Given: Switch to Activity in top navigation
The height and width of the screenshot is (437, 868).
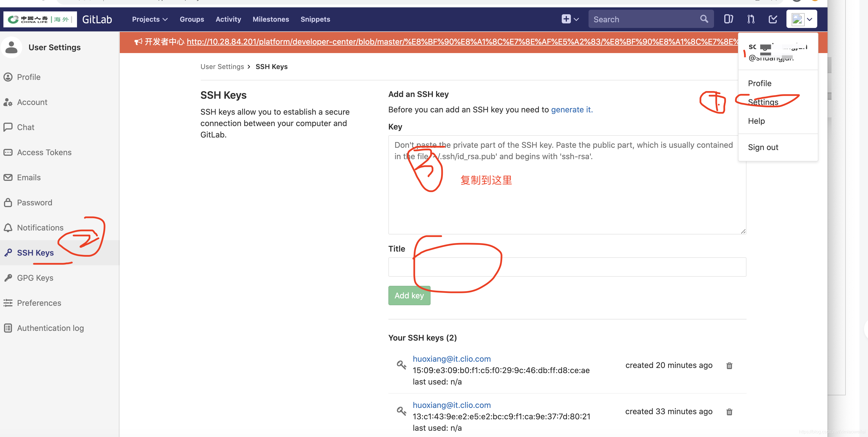Looking at the screenshot, I should pos(228,19).
